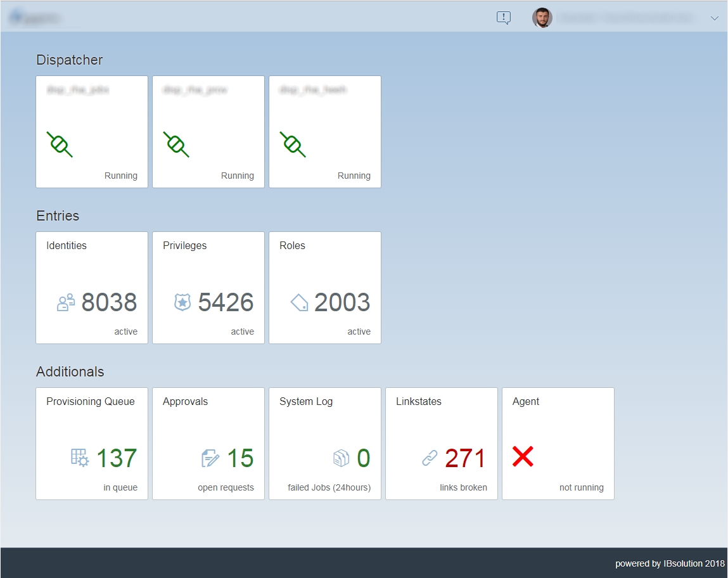Click the 271 broken links count

465,458
